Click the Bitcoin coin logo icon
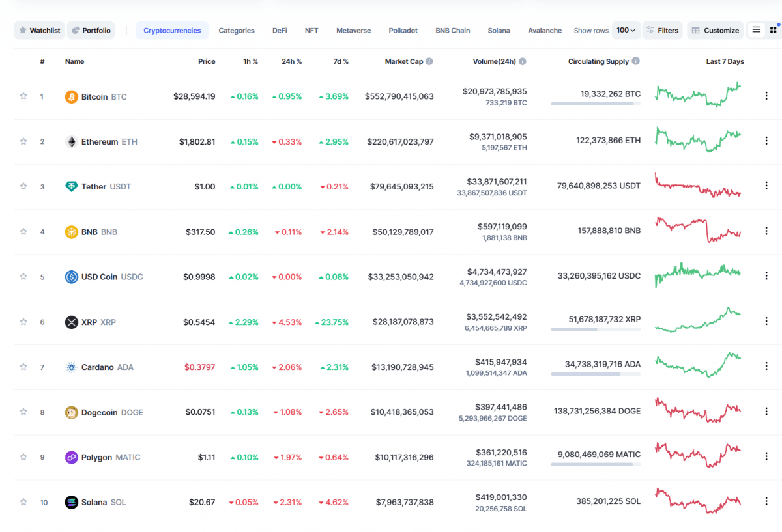Image resolution: width=782 pixels, height=532 pixels. pyautogui.click(x=71, y=97)
